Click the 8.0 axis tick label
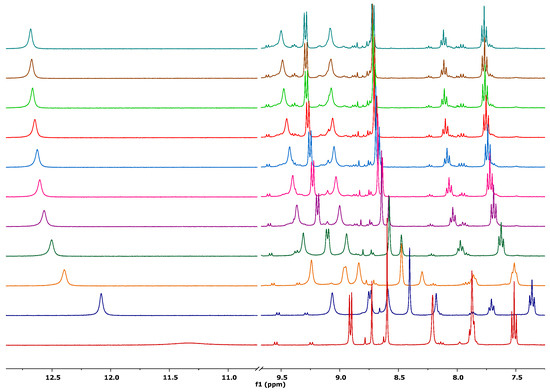 [x=457, y=378]
